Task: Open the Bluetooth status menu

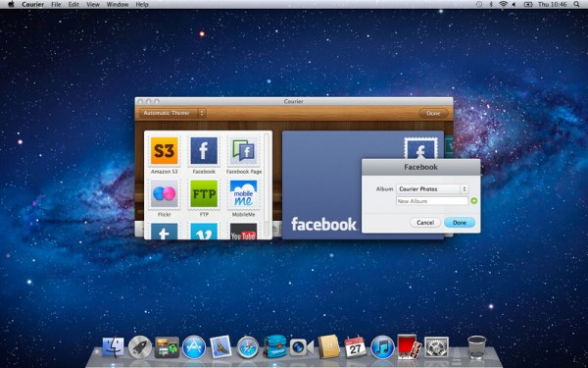Action: coord(491,5)
